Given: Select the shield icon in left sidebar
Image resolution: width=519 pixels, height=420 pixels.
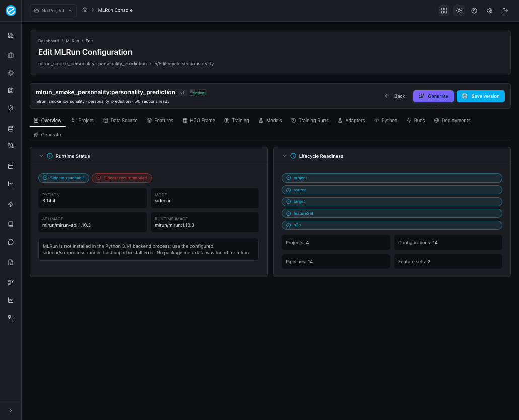Looking at the screenshot, I should tap(10, 108).
